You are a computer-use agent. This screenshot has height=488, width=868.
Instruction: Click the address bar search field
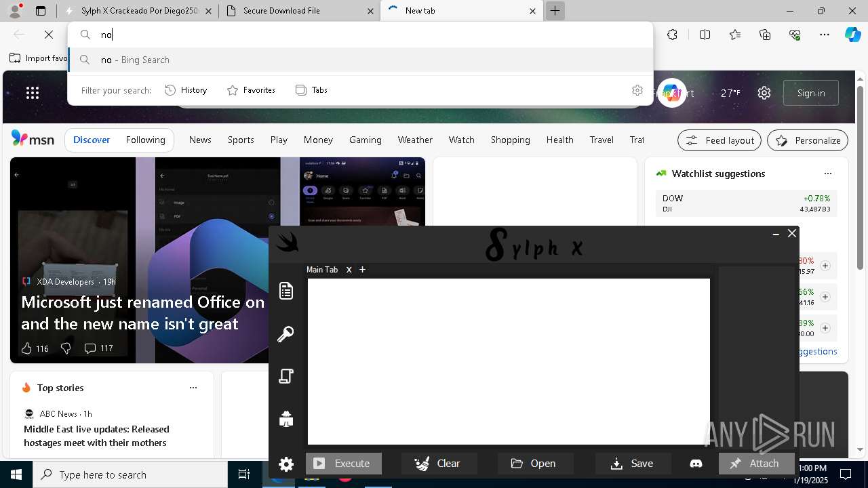(x=361, y=35)
